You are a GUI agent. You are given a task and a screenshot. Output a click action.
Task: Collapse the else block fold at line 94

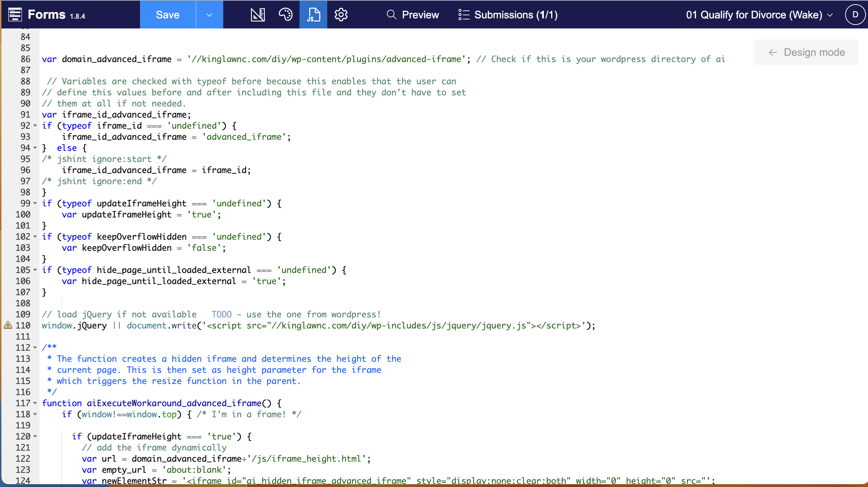click(x=35, y=148)
